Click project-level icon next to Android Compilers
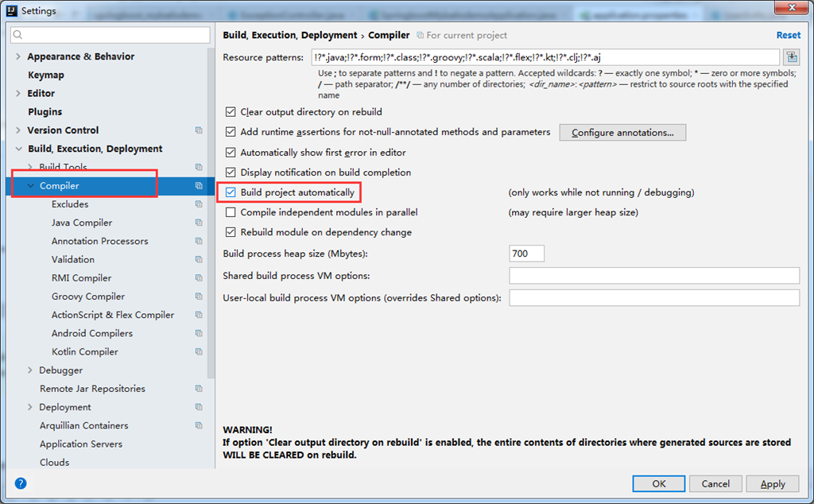814x504 pixels. click(199, 333)
